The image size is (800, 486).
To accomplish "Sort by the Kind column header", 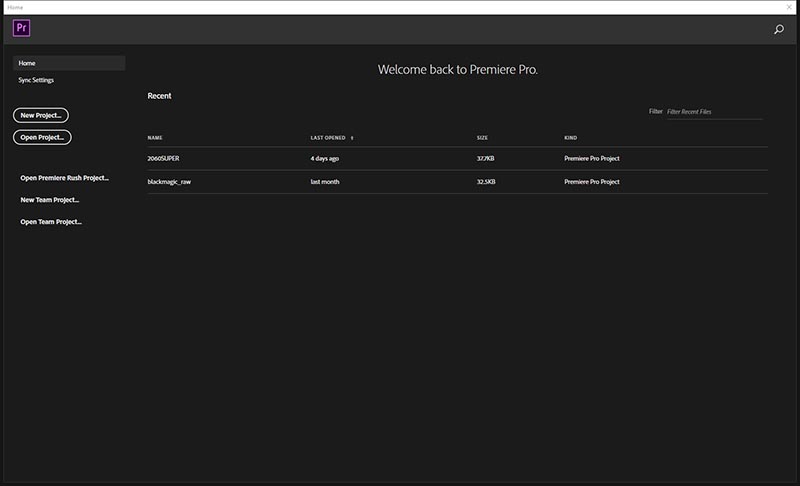I will [570, 138].
